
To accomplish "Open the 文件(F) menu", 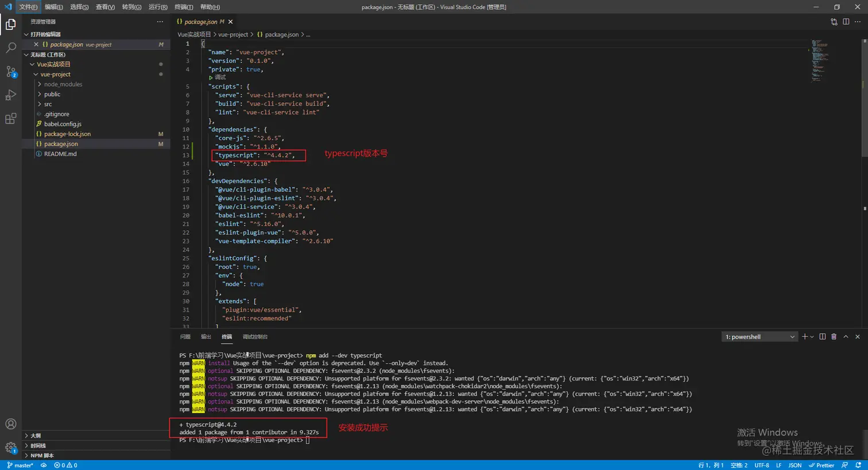I will tap(28, 7).
